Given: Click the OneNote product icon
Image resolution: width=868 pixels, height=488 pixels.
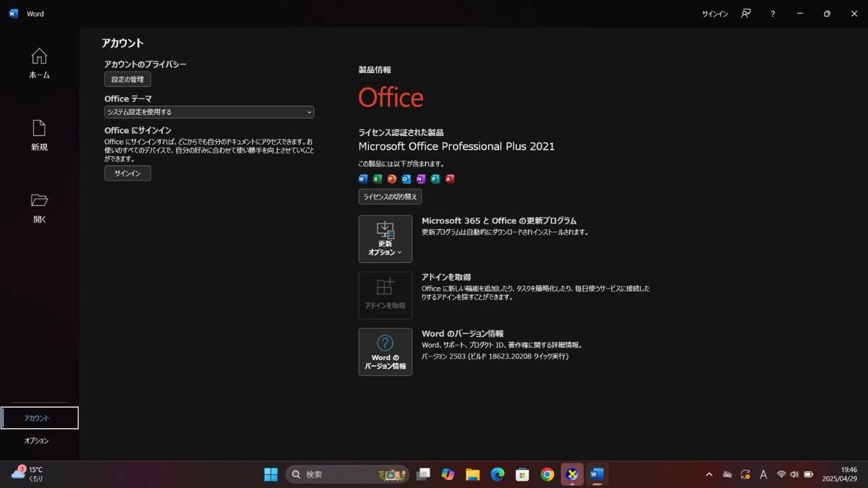Looking at the screenshot, I should pyautogui.click(x=421, y=179).
